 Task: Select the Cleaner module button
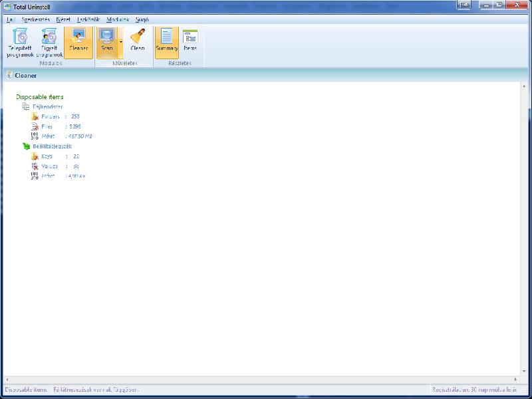78,43
